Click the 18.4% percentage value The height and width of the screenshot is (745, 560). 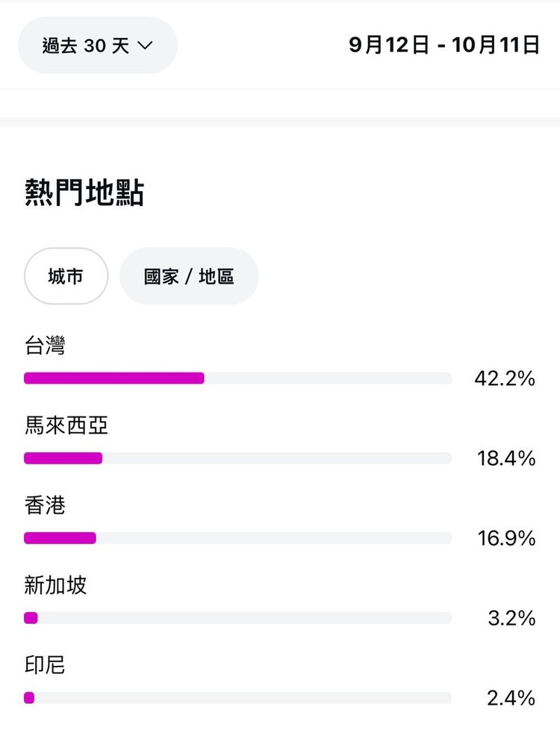506,458
